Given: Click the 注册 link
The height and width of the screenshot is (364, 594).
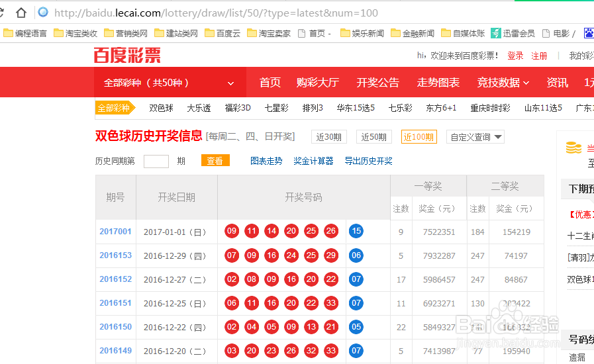Looking at the screenshot, I should click(539, 56).
